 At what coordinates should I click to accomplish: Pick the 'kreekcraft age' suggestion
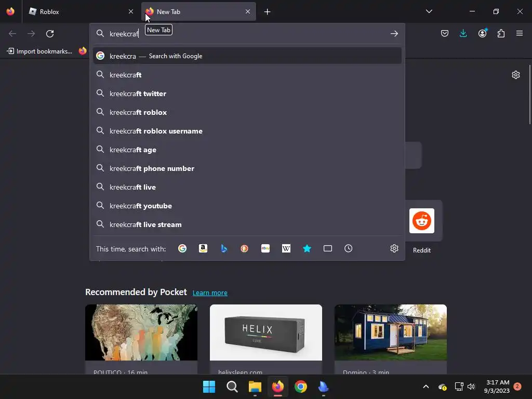[x=247, y=150]
